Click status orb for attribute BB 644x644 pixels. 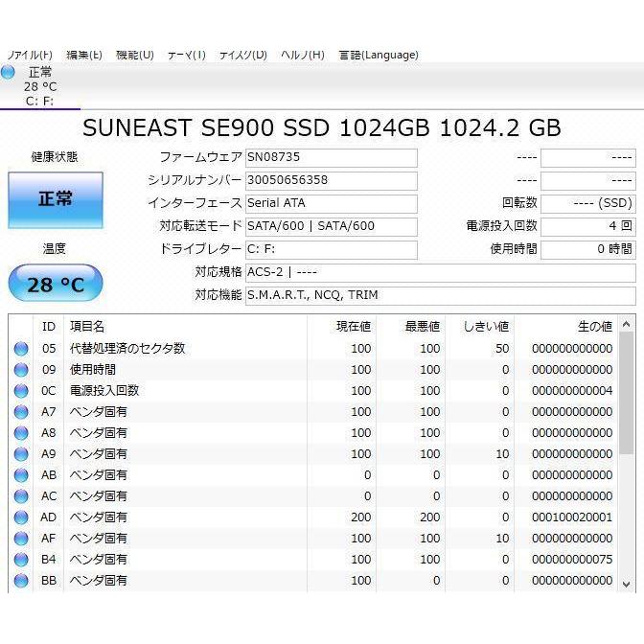21,581
